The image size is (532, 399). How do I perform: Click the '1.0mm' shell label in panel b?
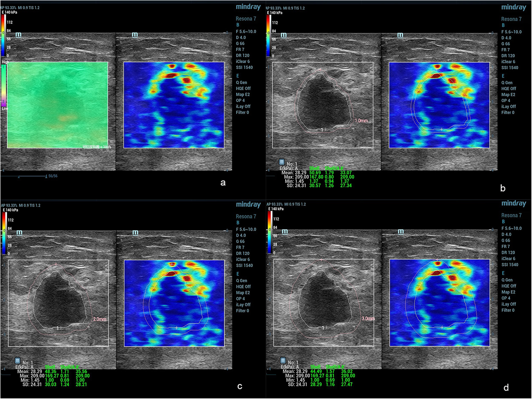click(x=361, y=121)
